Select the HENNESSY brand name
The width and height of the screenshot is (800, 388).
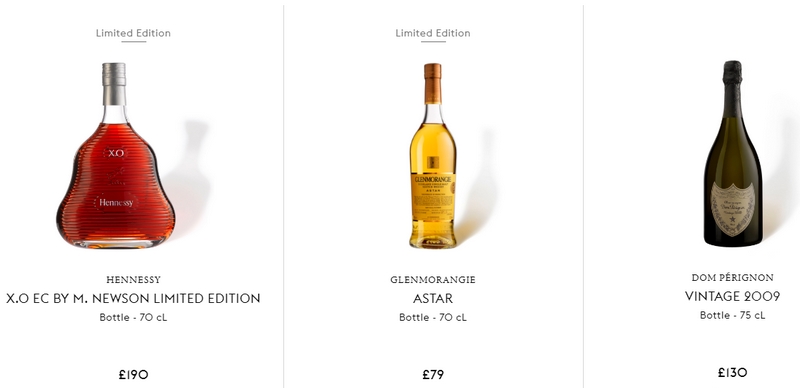(133, 280)
